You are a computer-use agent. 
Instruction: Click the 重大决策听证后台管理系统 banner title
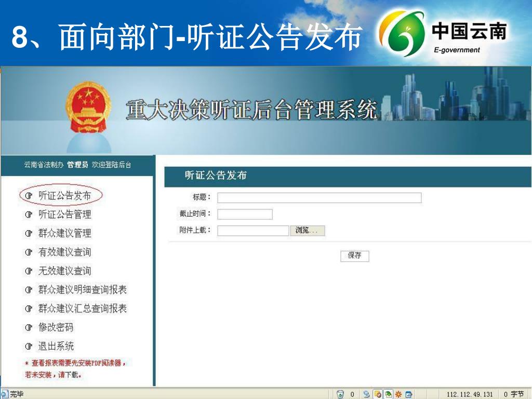click(251, 109)
